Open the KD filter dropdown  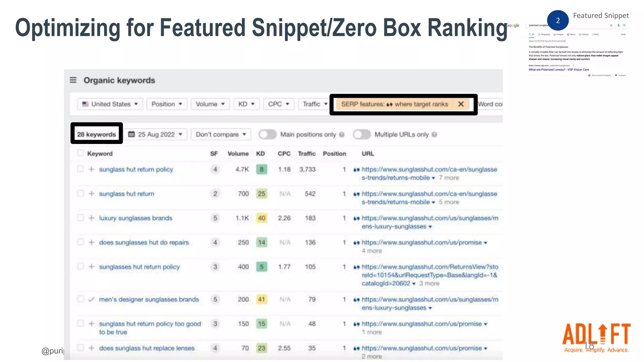247,104
